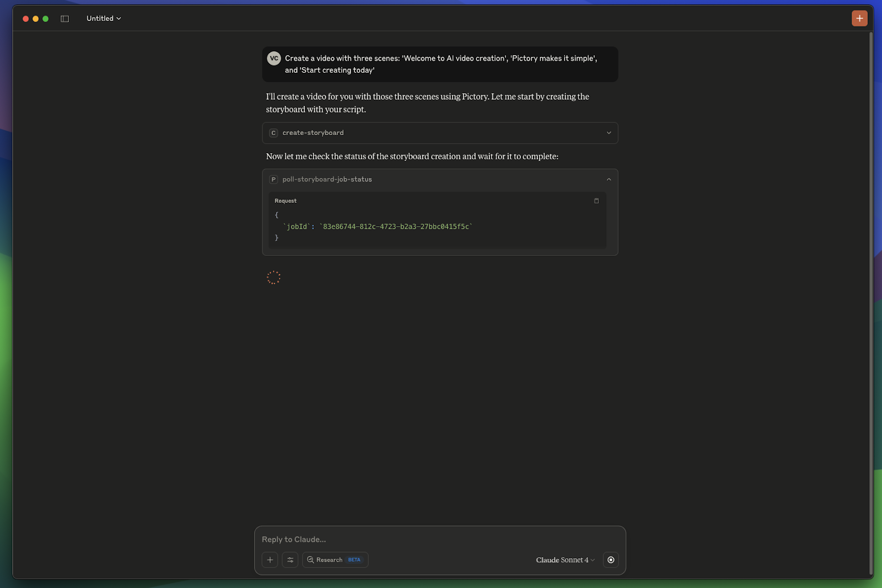
Task: Enable the Research beta mode
Action: point(335,560)
